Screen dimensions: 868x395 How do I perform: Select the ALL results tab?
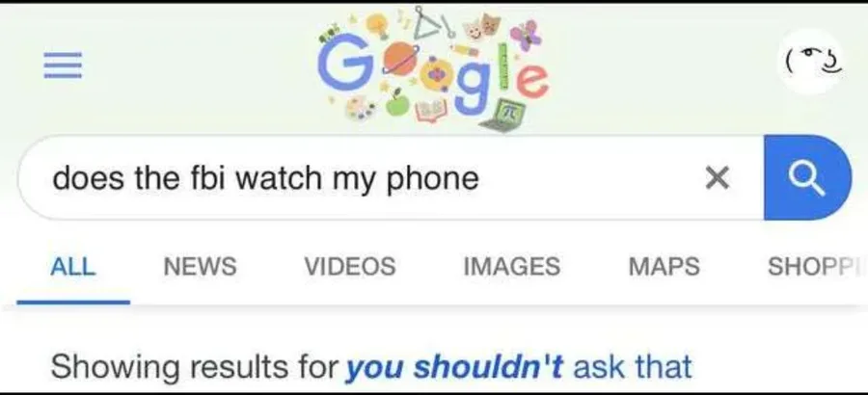pos(73,267)
